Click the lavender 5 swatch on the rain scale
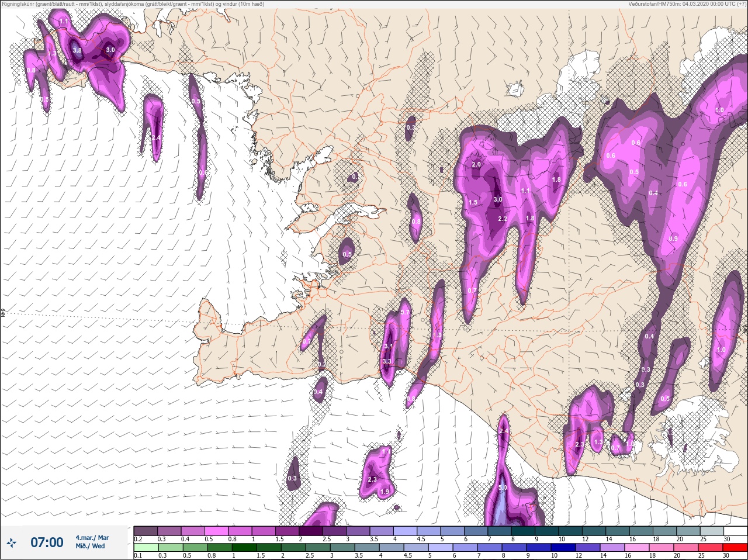This screenshot has height=560, width=748. [442, 548]
